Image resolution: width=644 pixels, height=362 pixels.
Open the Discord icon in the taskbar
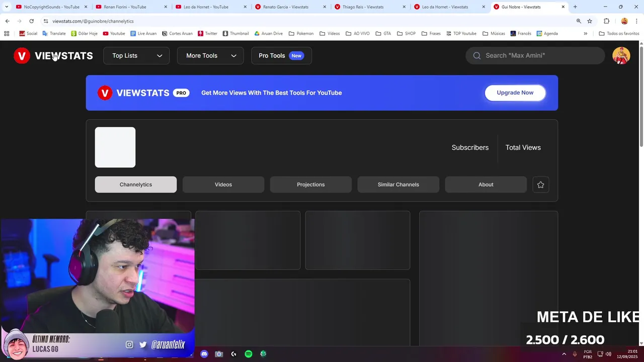tap(204, 354)
